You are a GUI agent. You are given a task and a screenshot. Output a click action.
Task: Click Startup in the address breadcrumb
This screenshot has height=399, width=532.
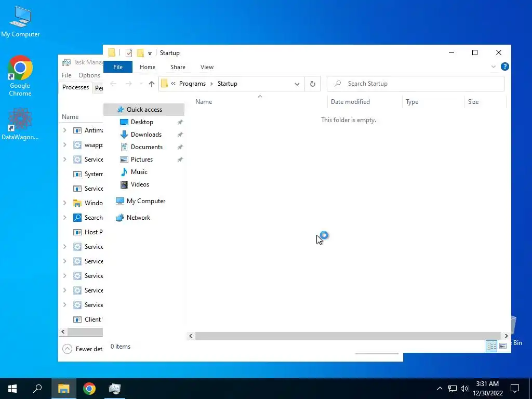(x=228, y=84)
